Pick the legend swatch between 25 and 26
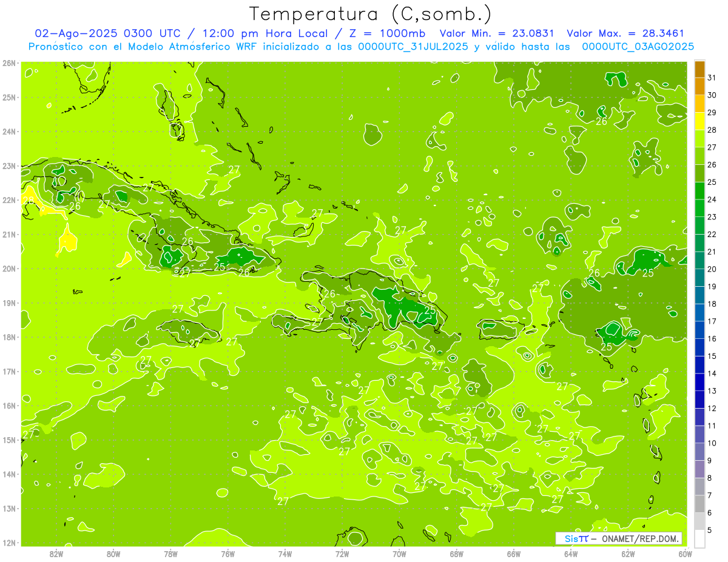 pyautogui.click(x=699, y=173)
